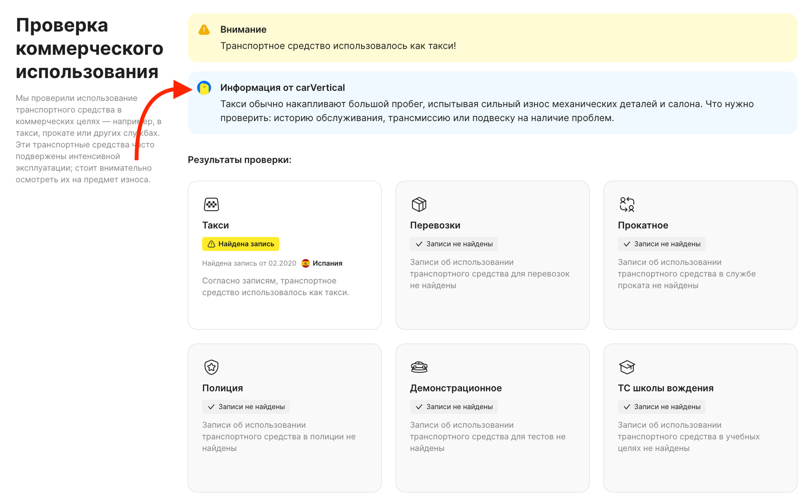Select the Прокатное card title

click(643, 226)
